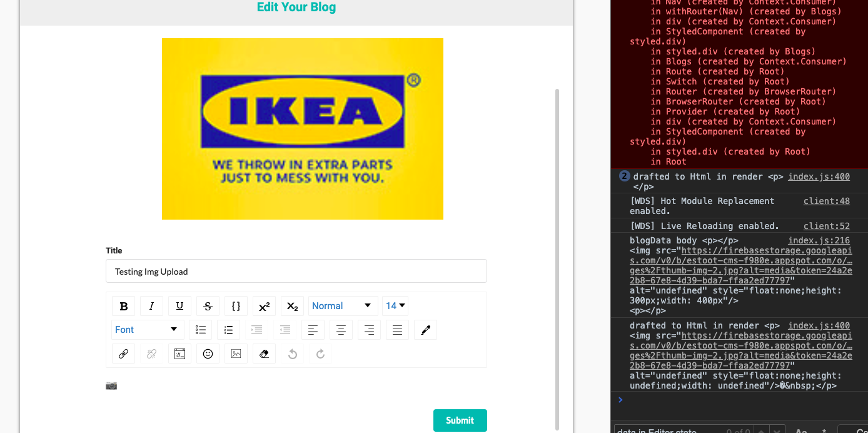Align text center
This screenshot has height=433, width=868.
pos(341,330)
